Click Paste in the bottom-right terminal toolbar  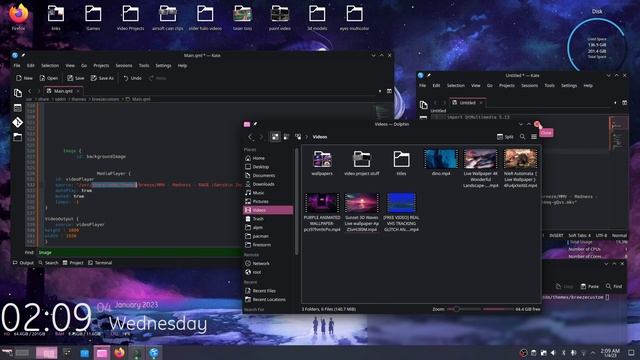coord(590,287)
